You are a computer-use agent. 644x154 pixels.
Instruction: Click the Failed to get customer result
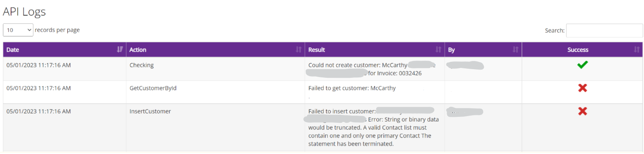coord(352,88)
